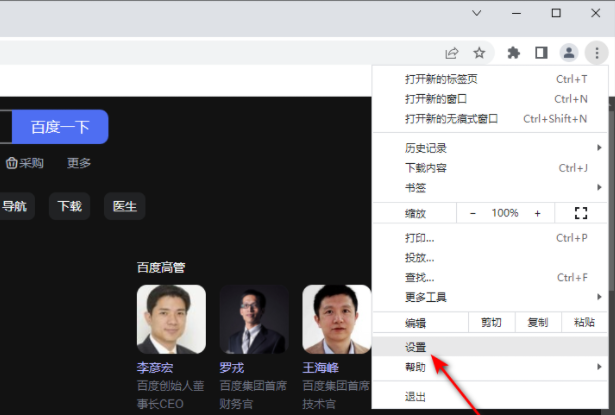Select 打印... menu item
Viewport: 615px width, 415px height.
pyautogui.click(x=489, y=238)
